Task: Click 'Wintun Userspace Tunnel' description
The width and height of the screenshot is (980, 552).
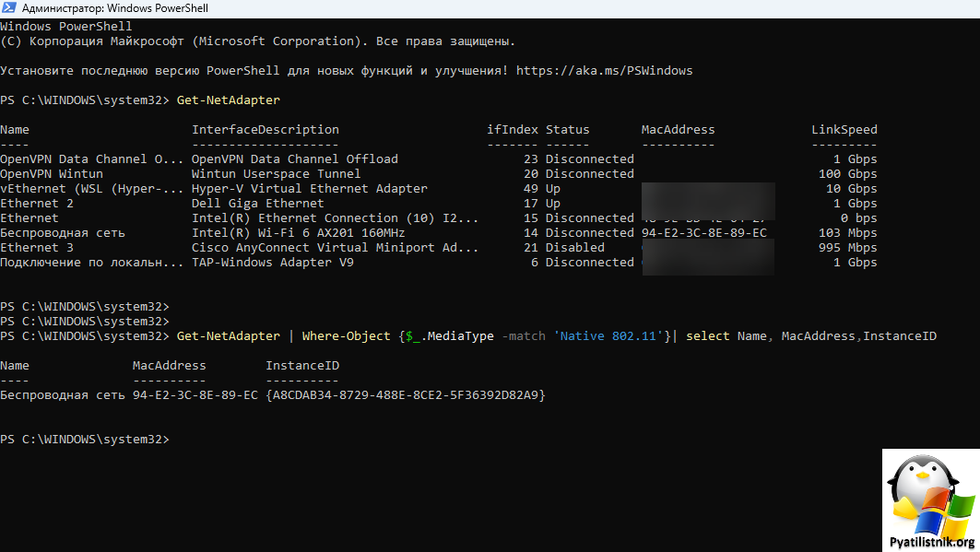Action: (277, 173)
